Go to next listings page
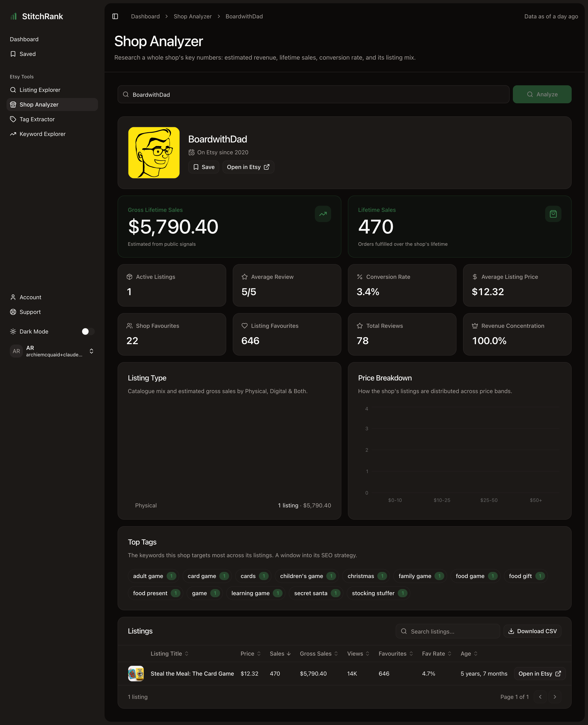Screen dimensions: 588x725 coord(555,697)
